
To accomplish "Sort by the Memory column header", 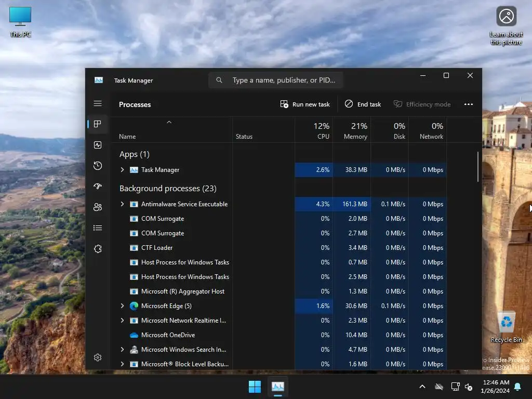I will click(352, 130).
